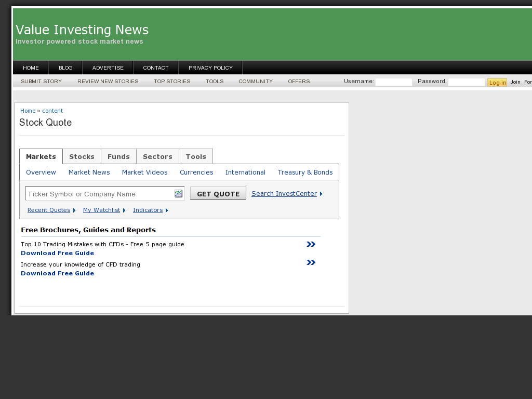The image size is (532, 399).
Task: Click 'Increase your knowledge of CFD trading' text
Action: pyautogui.click(x=81, y=264)
